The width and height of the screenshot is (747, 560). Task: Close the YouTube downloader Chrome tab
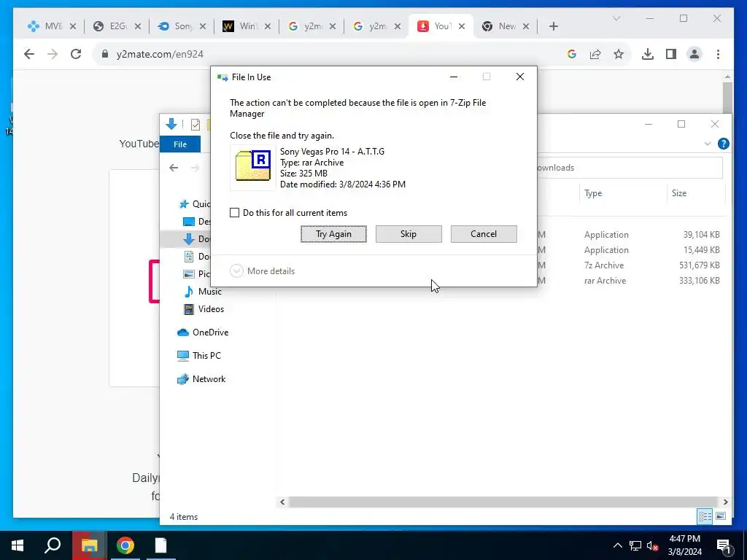462,26
